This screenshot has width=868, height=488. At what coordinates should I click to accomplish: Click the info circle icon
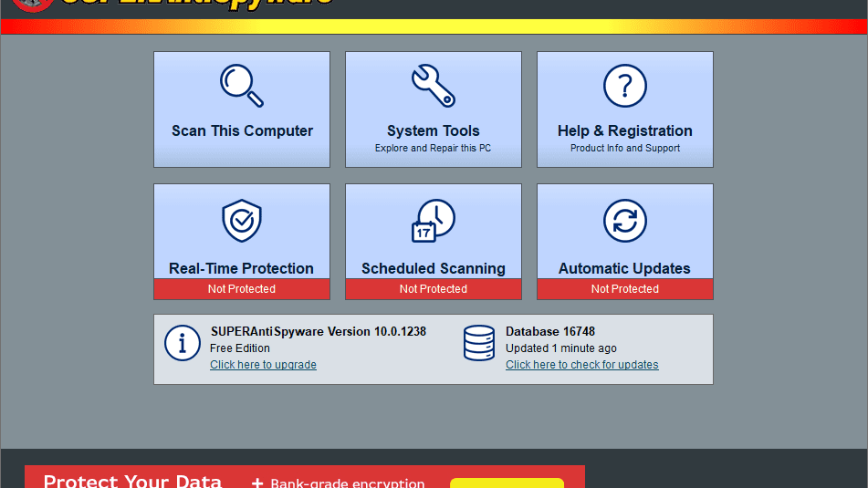point(183,343)
